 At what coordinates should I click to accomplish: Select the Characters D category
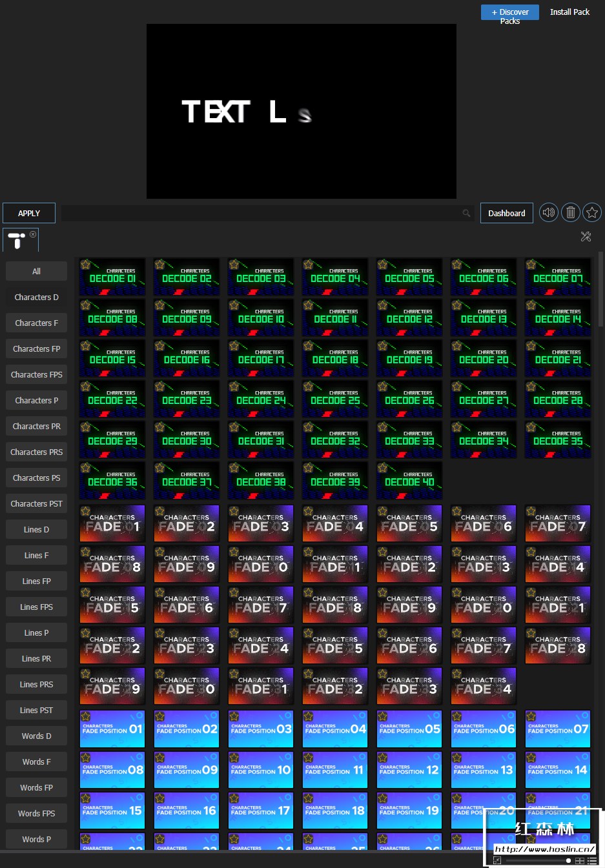tap(37, 297)
